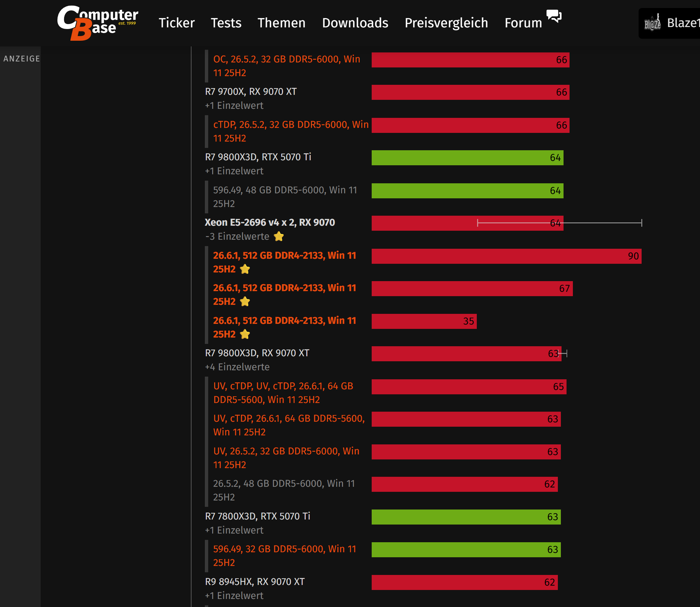Open the Downloads menu
Screen dimensions: 700x607
[x=355, y=23]
